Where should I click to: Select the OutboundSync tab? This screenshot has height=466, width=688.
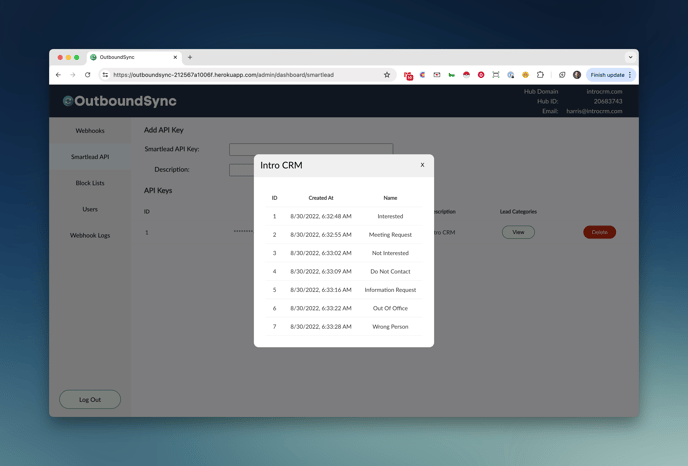(x=134, y=57)
